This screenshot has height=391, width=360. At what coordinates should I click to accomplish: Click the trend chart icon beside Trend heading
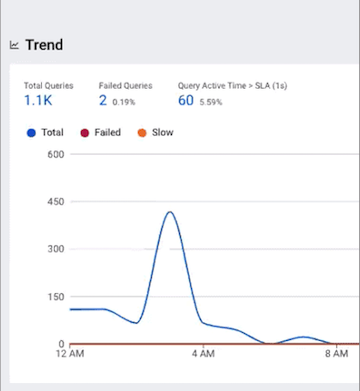[x=14, y=45]
